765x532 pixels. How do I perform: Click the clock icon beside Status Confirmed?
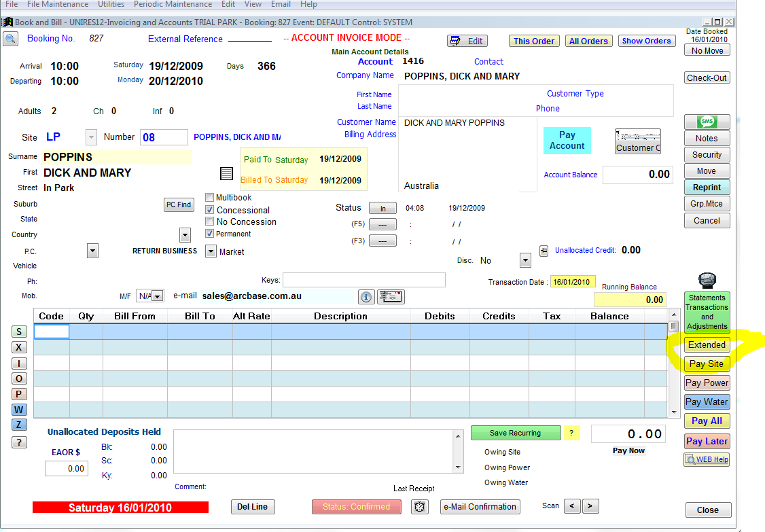pyautogui.click(x=420, y=507)
